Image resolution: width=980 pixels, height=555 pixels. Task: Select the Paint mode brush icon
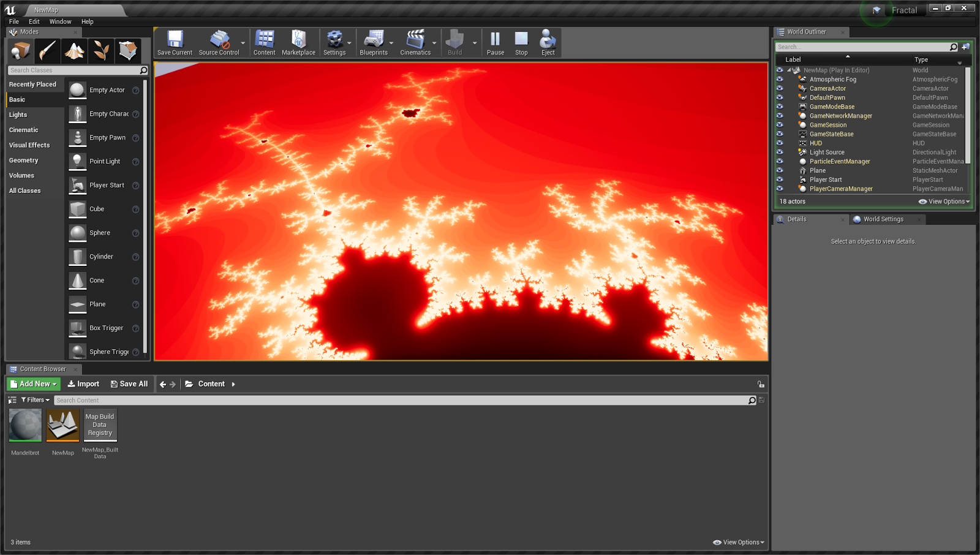pyautogui.click(x=47, y=51)
